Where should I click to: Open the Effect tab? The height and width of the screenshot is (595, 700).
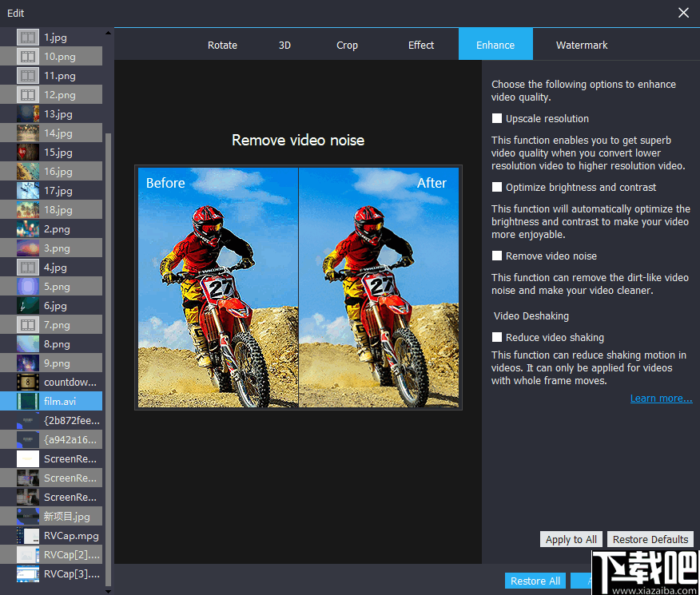pyautogui.click(x=421, y=45)
